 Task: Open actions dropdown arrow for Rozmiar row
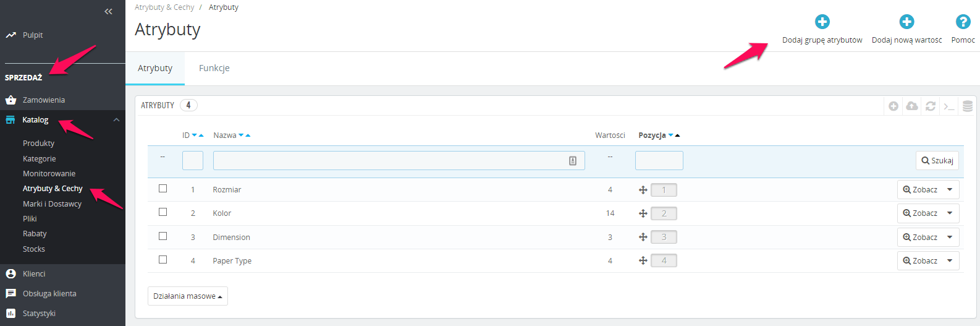[950, 190]
